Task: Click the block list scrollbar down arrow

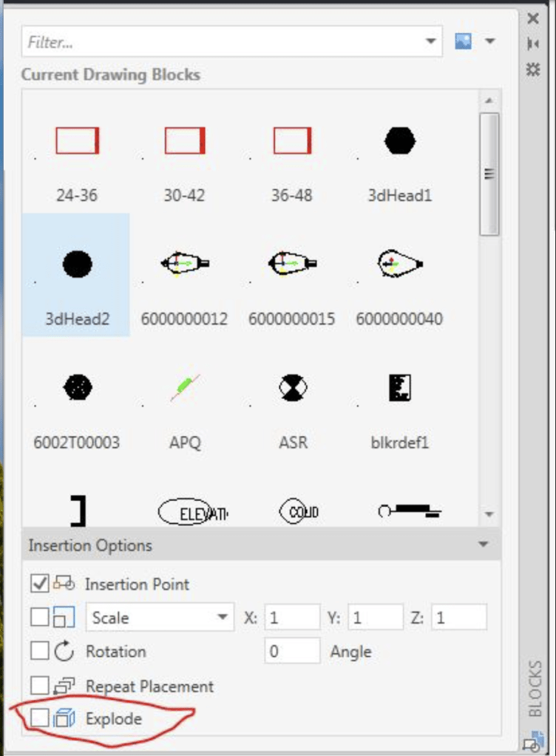Action: 489,514
